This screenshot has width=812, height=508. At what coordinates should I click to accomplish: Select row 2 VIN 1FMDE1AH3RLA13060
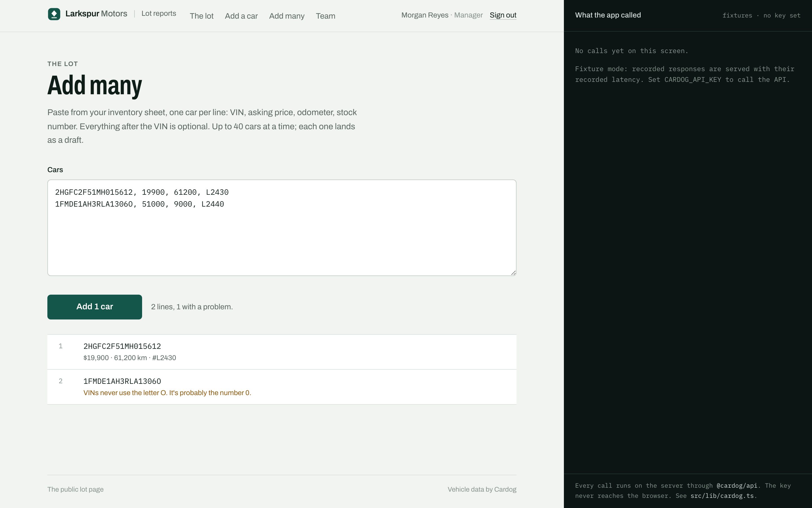[x=122, y=381]
